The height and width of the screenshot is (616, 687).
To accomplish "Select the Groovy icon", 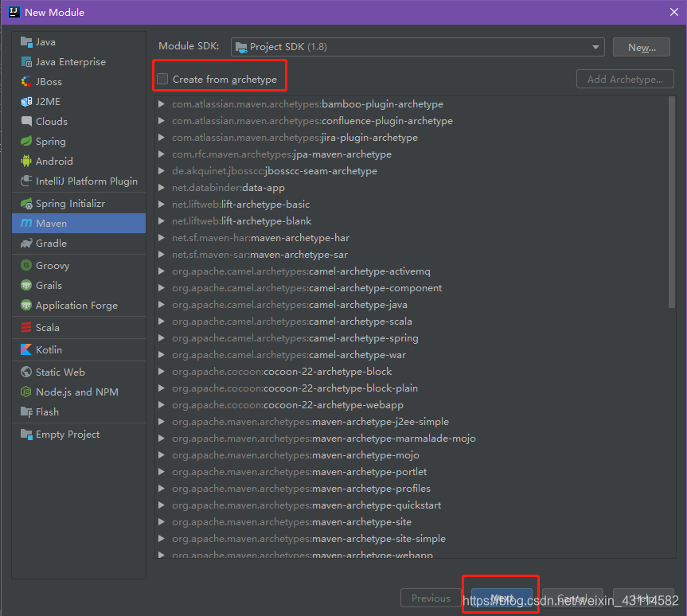I will coord(26,266).
